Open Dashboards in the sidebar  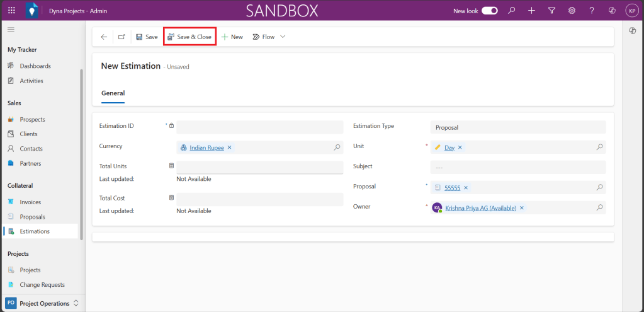click(x=35, y=66)
